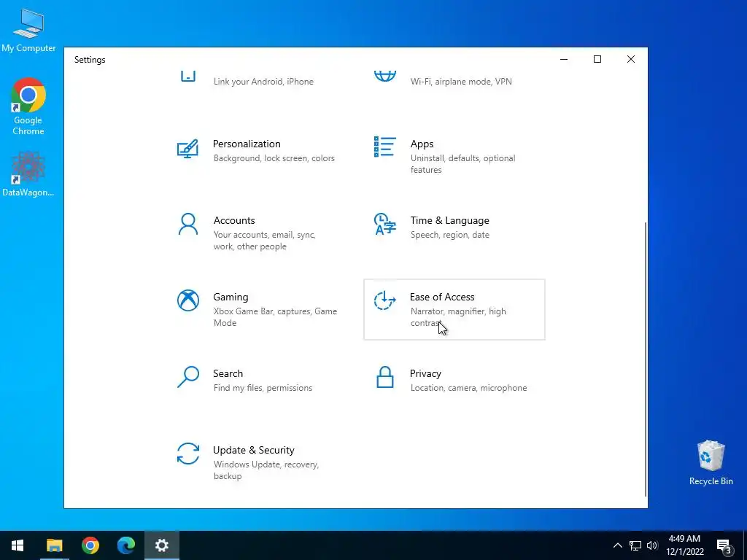Click the volume speaker tray icon

(652, 545)
